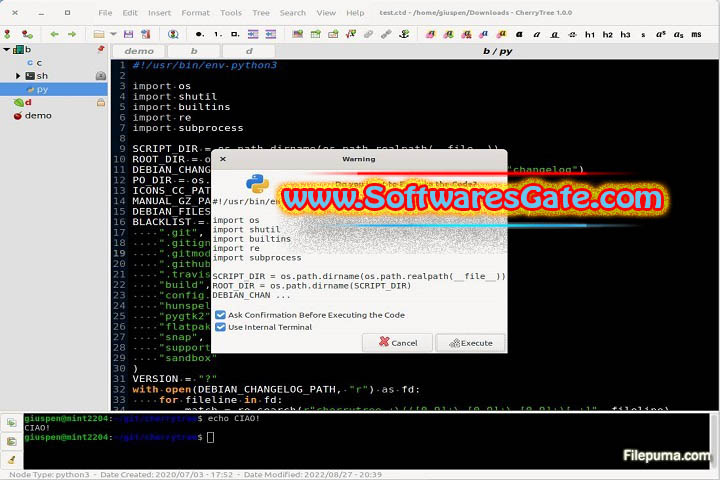Click Execute in the Warning dialog
Image resolution: width=720 pixels, height=480 pixels.
click(x=470, y=343)
